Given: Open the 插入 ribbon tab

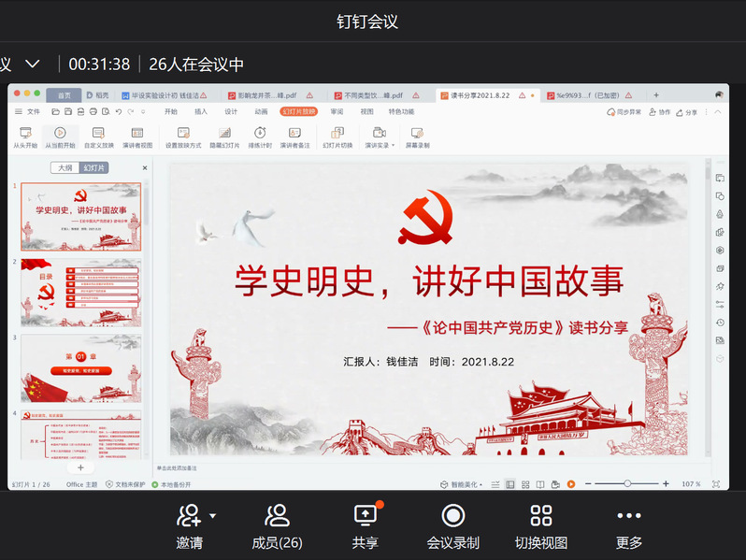Looking at the screenshot, I should pos(201,112).
